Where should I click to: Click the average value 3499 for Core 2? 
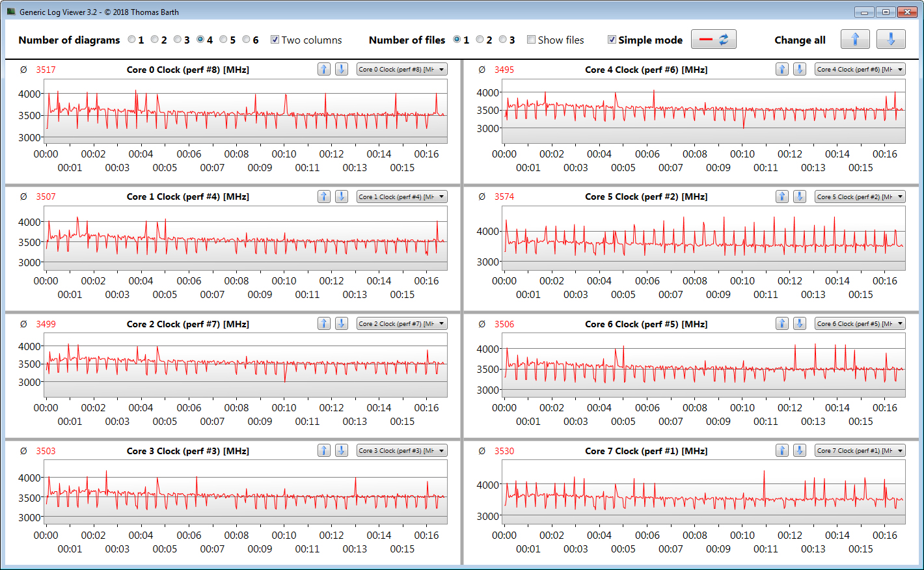(46, 324)
